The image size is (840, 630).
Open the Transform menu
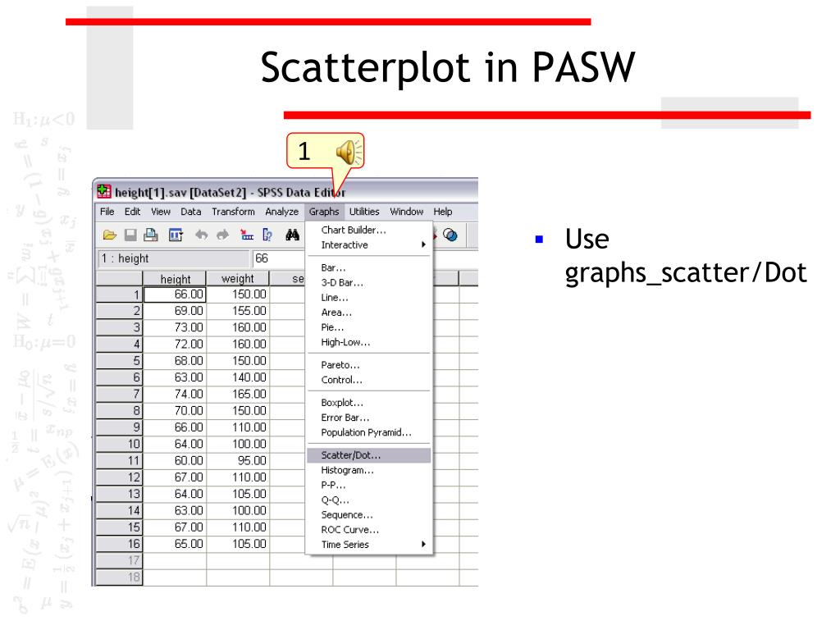(233, 212)
